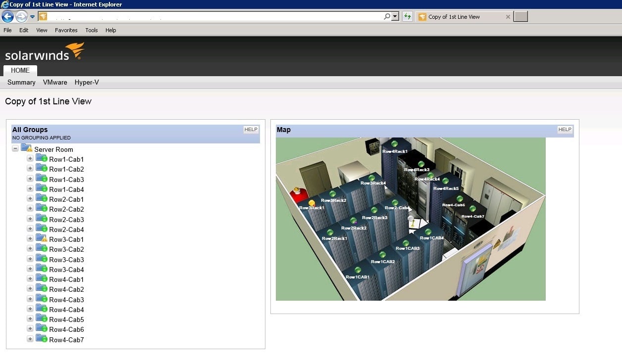Click HELP in the All Groups panel
622x364 pixels.
coord(251,130)
